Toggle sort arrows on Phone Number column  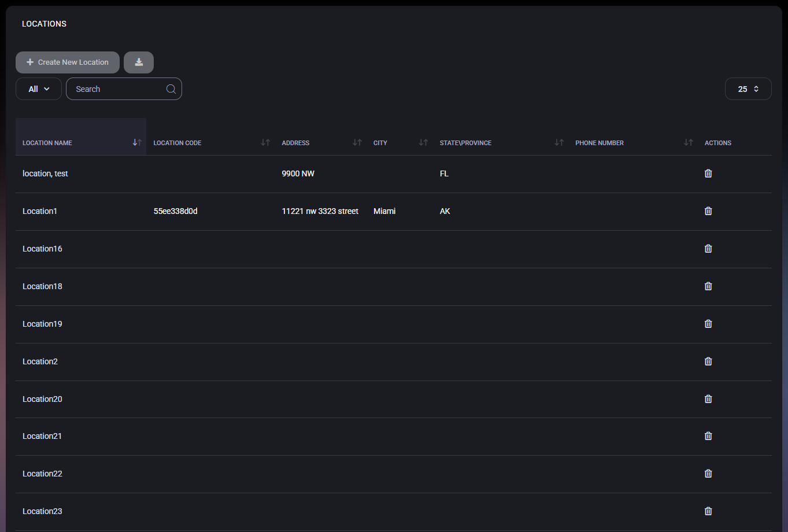pyautogui.click(x=688, y=143)
